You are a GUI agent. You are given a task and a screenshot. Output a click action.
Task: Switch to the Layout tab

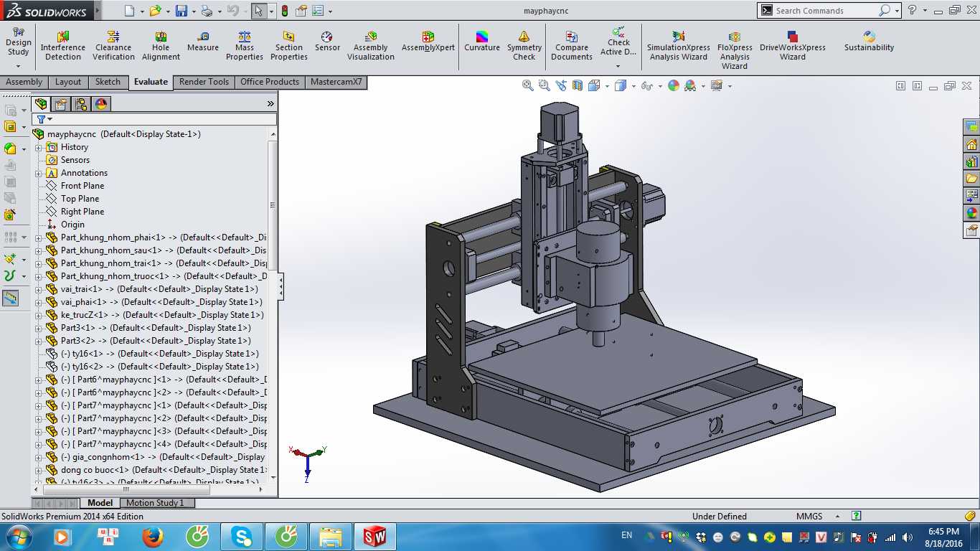68,82
